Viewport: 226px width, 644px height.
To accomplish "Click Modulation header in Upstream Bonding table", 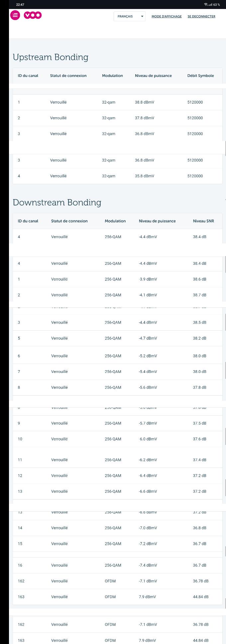I will pyautogui.click(x=112, y=76).
